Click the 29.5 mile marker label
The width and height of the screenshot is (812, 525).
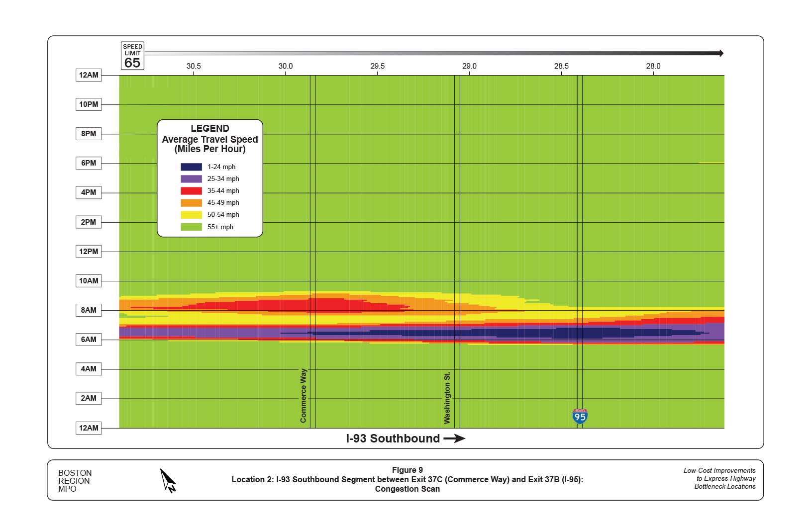pos(379,65)
